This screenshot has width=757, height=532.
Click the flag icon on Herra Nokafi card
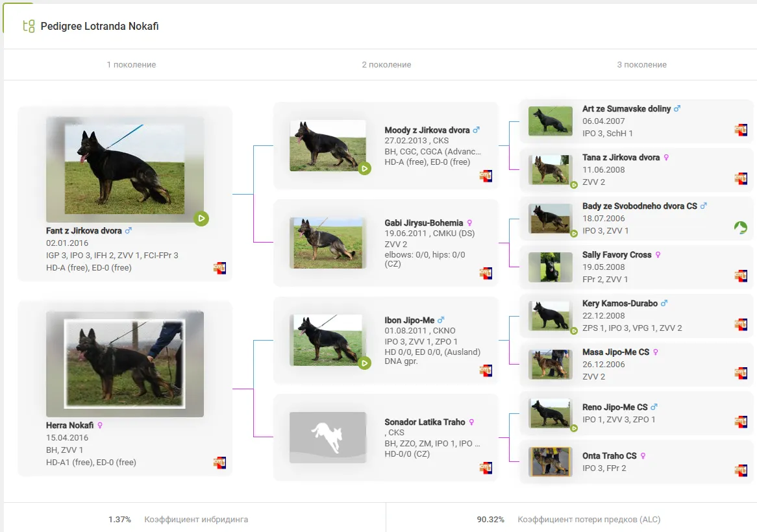[219, 463]
